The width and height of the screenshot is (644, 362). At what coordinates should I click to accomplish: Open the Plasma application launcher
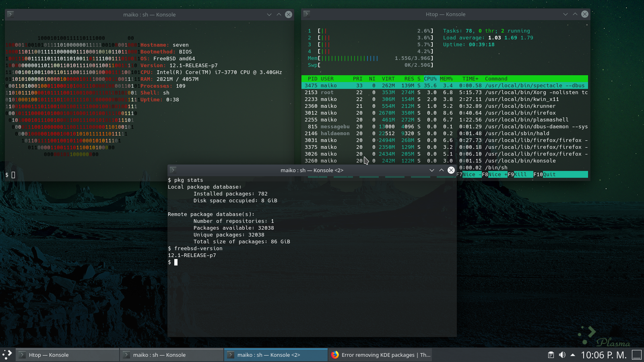(7, 355)
